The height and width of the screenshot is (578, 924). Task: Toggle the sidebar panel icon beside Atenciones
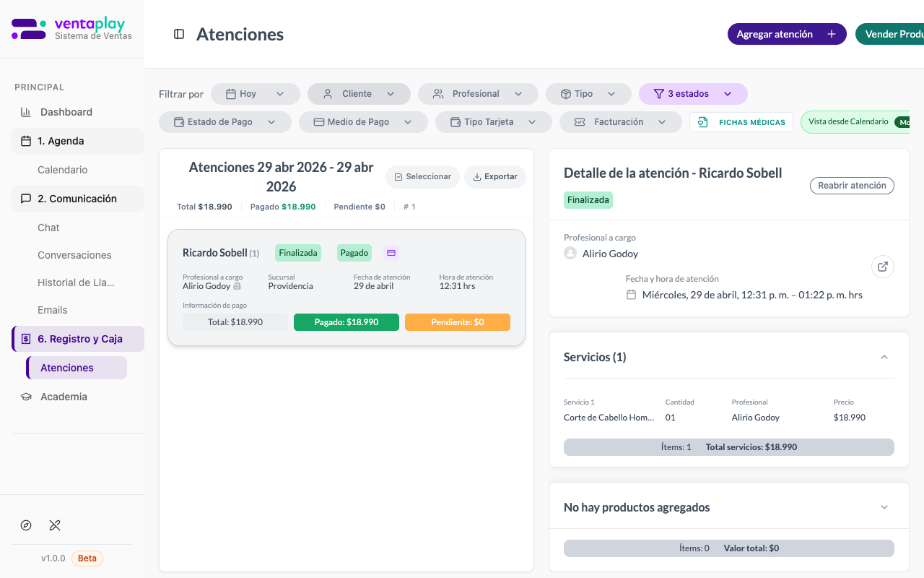(x=179, y=34)
